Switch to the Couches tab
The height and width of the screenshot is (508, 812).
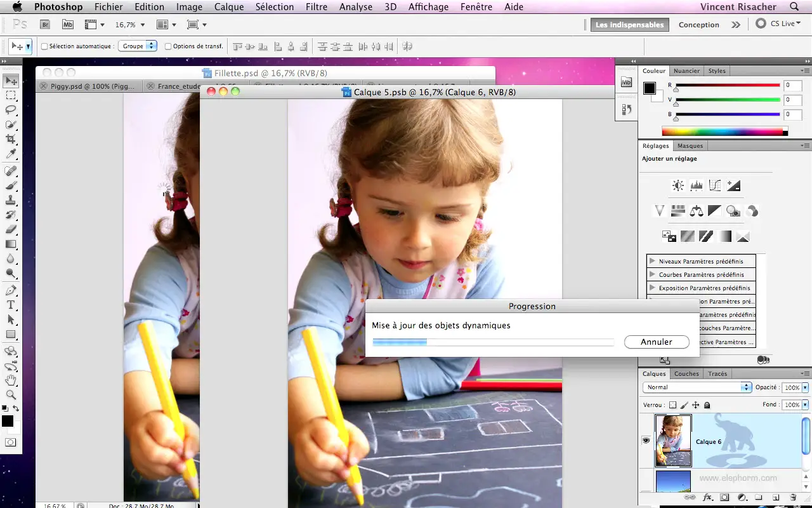point(686,374)
